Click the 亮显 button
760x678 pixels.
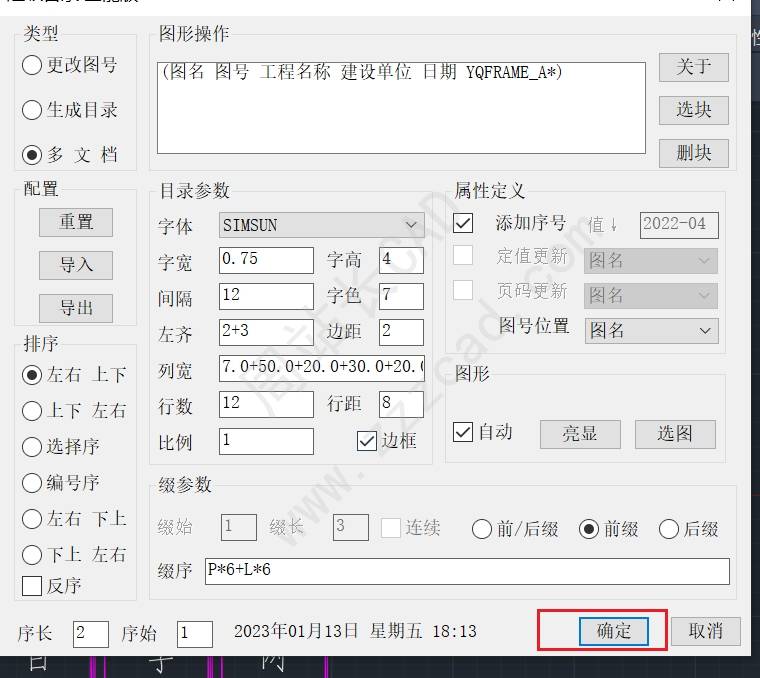point(580,433)
